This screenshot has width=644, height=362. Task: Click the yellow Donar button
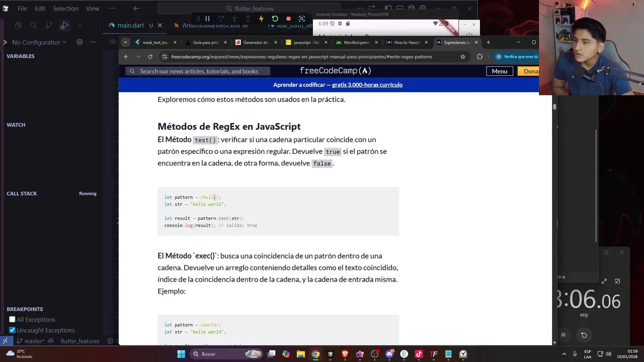point(528,71)
